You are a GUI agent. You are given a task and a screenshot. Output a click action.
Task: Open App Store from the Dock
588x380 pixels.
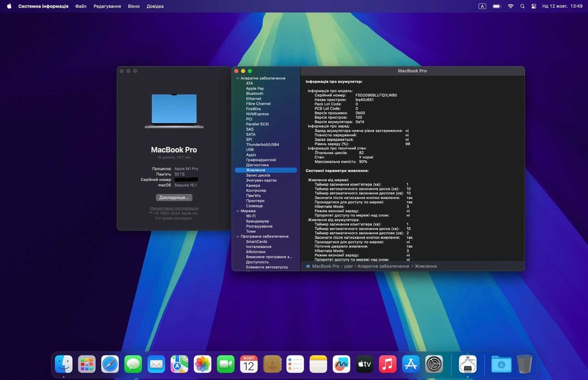[410, 364]
